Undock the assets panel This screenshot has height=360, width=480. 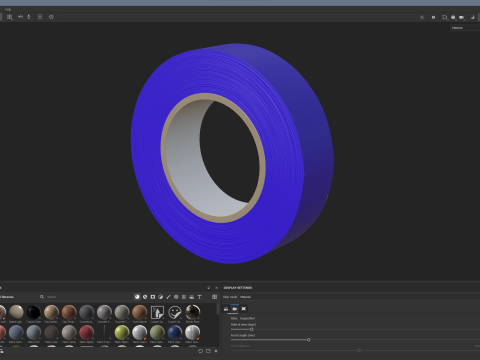coord(209,288)
